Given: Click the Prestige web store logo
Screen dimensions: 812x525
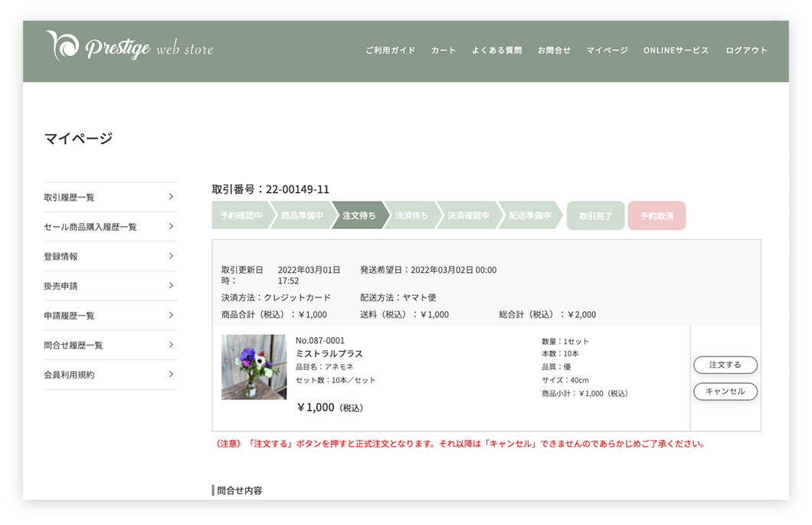Looking at the screenshot, I should click(129, 48).
